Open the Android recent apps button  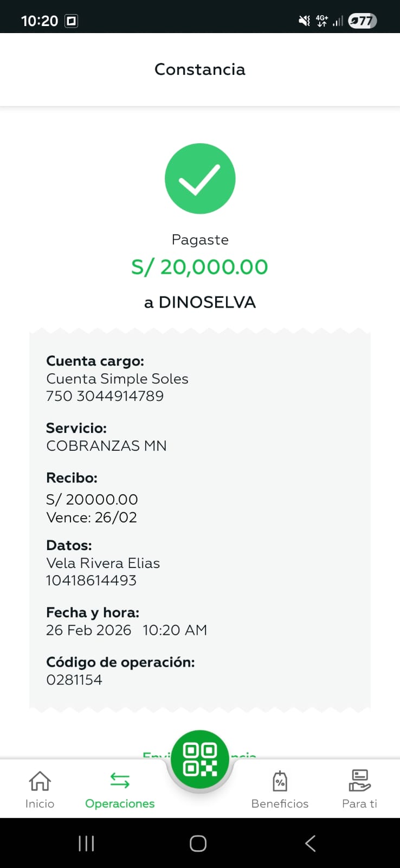click(86, 843)
